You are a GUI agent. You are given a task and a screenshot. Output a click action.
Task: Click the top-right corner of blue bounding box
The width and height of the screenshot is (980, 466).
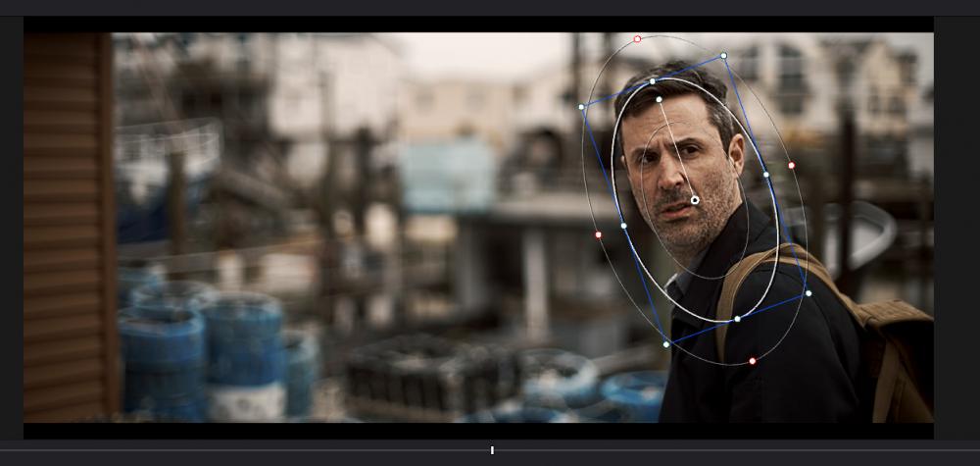[723, 56]
